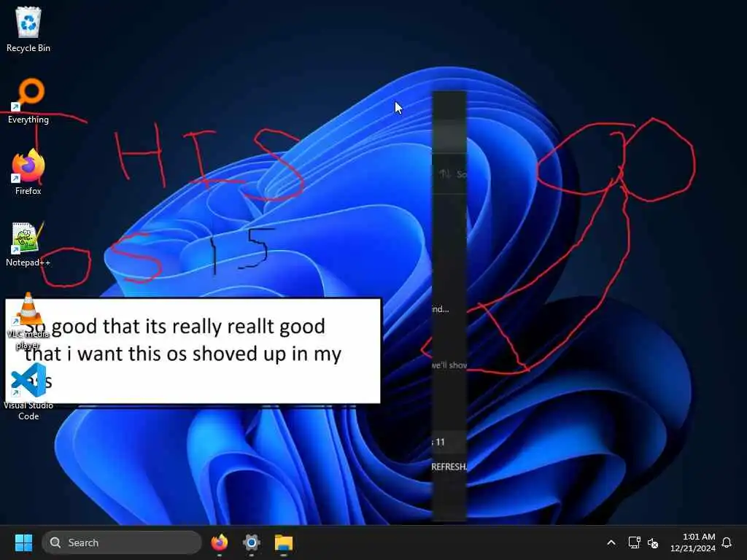
Task: Click the taskbar Search box
Action: coord(122,542)
